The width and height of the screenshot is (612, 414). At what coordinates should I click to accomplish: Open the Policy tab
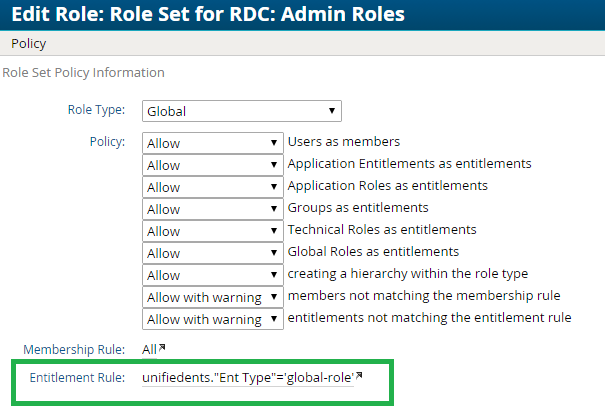[x=29, y=44]
